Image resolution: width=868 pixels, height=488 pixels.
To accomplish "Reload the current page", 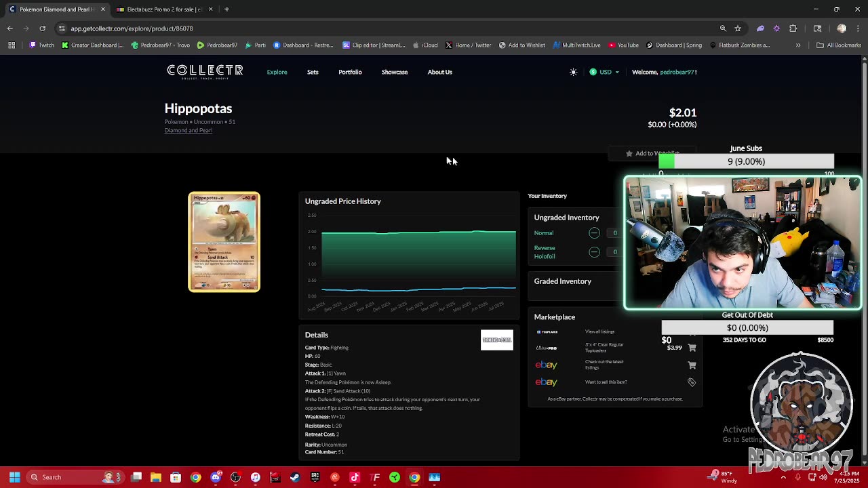I will [42, 28].
